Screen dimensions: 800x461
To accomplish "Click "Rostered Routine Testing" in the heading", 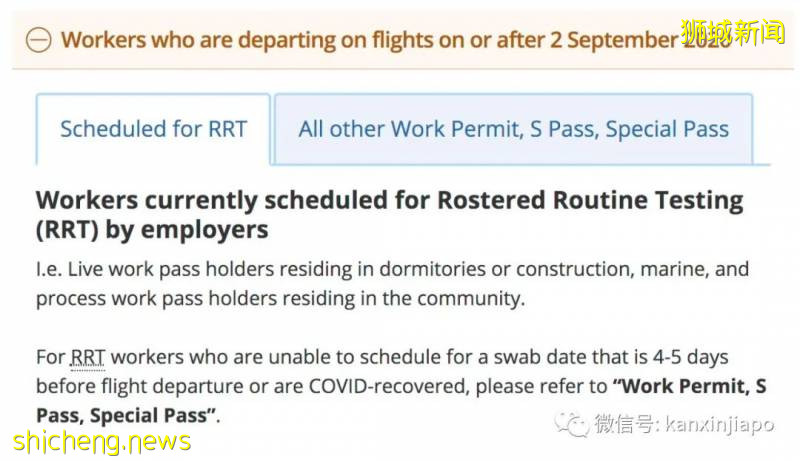I will click(590, 200).
